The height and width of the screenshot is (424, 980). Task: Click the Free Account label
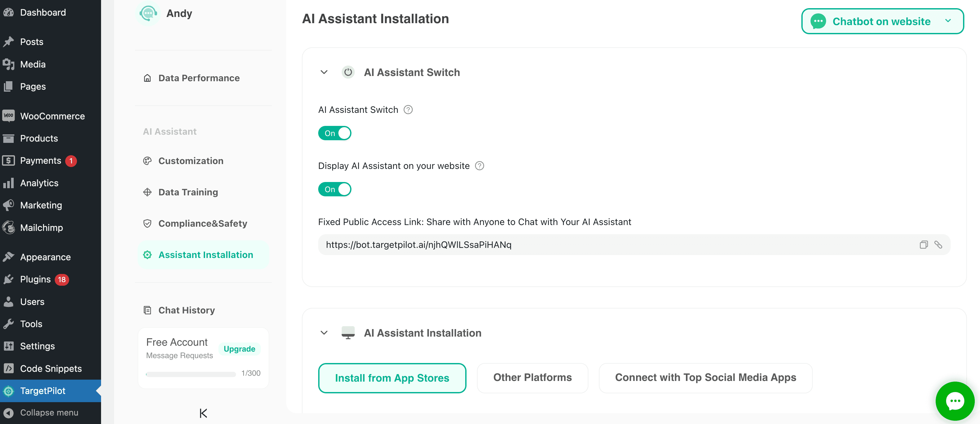point(176,342)
